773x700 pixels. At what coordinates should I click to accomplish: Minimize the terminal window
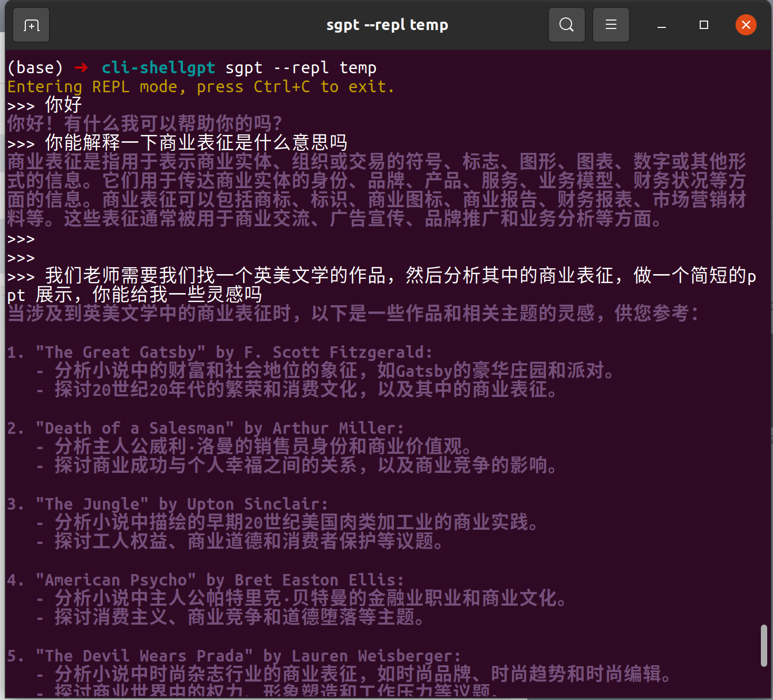662,25
